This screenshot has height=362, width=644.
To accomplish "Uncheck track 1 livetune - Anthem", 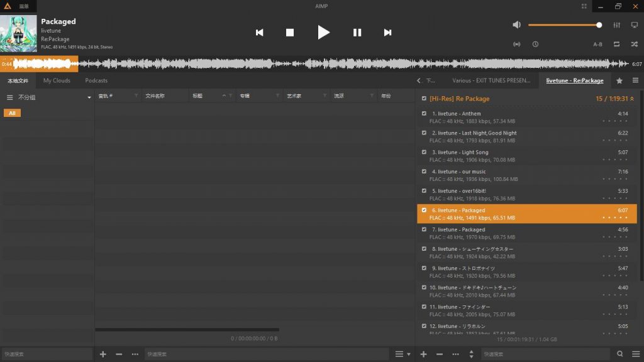I will pyautogui.click(x=424, y=114).
